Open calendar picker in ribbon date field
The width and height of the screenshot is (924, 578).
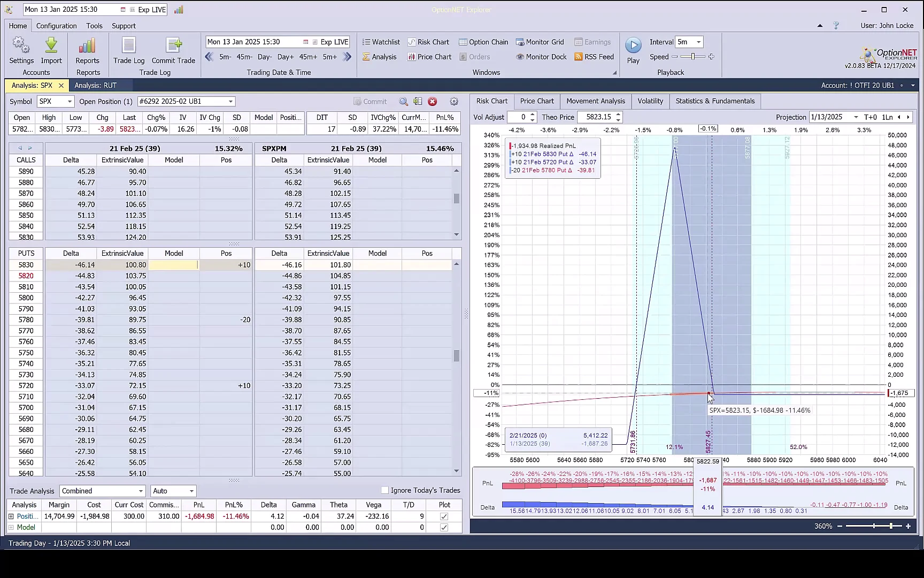[x=305, y=42]
